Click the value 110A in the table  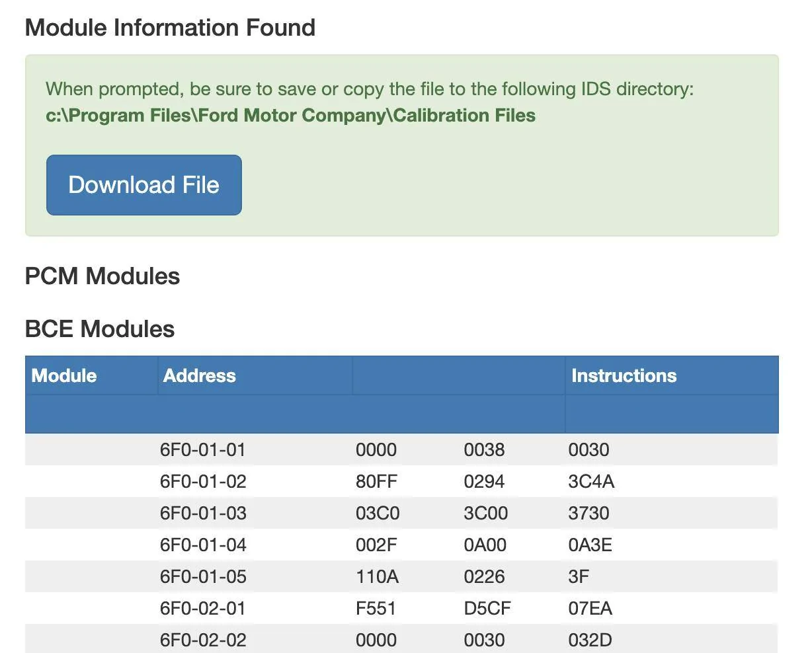point(377,577)
